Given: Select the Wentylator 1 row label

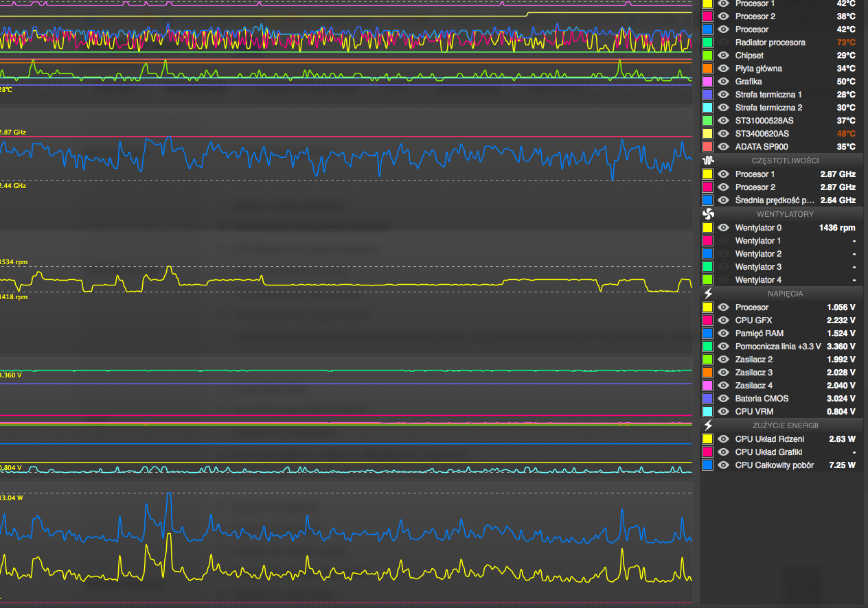Looking at the screenshot, I should click(x=758, y=241).
